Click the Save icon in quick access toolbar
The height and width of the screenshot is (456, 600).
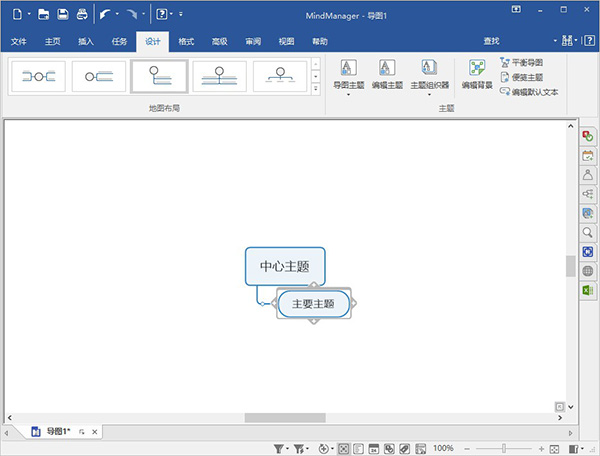63,14
